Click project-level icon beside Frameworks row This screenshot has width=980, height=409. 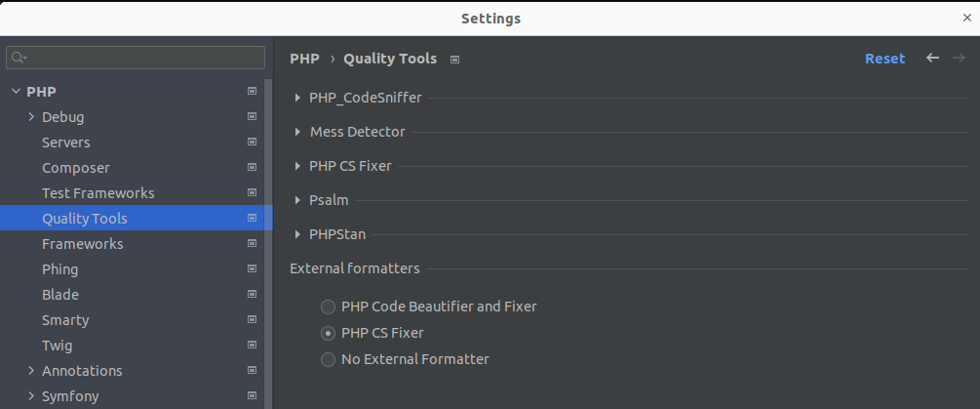252,243
